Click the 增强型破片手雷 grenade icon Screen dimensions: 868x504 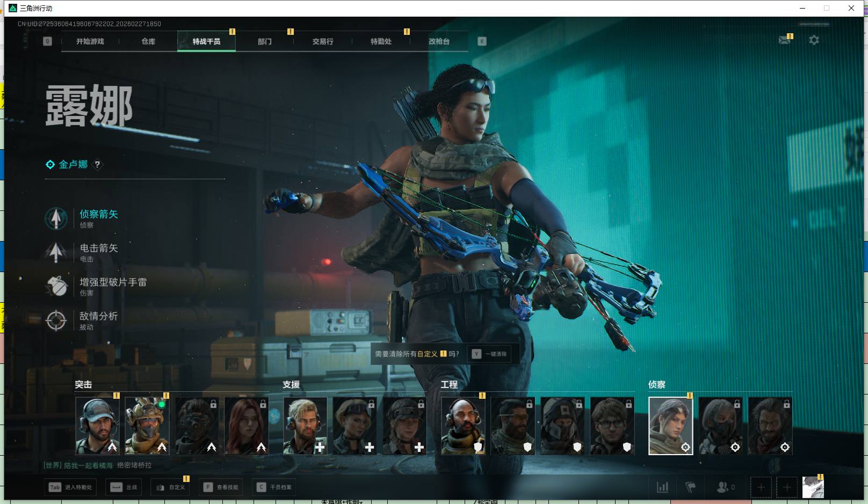(x=56, y=286)
